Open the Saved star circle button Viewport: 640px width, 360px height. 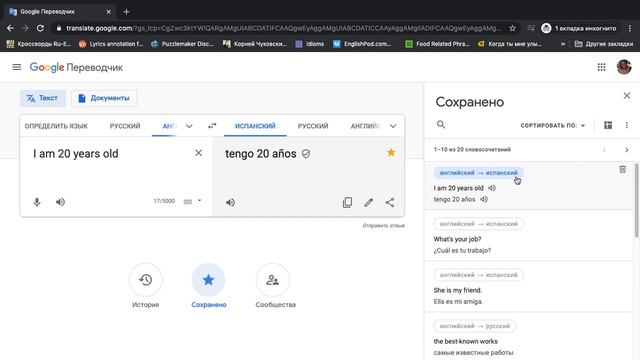tap(209, 280)
